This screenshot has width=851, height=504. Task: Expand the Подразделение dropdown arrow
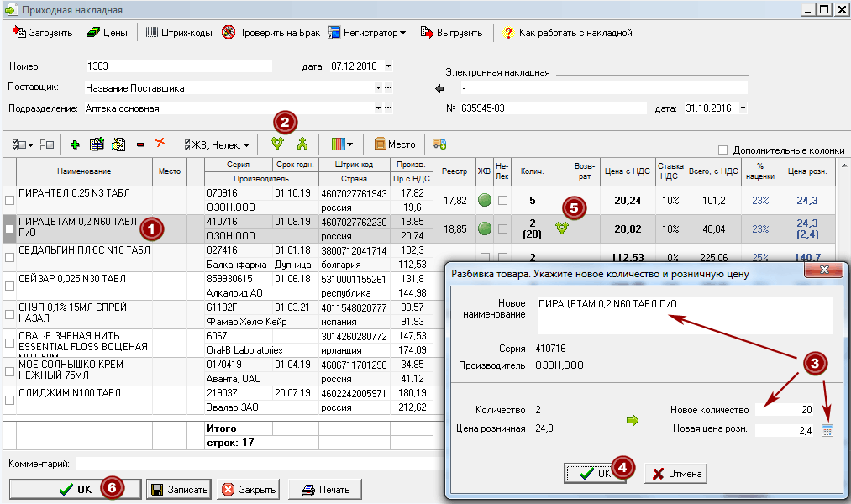point(378,108)
